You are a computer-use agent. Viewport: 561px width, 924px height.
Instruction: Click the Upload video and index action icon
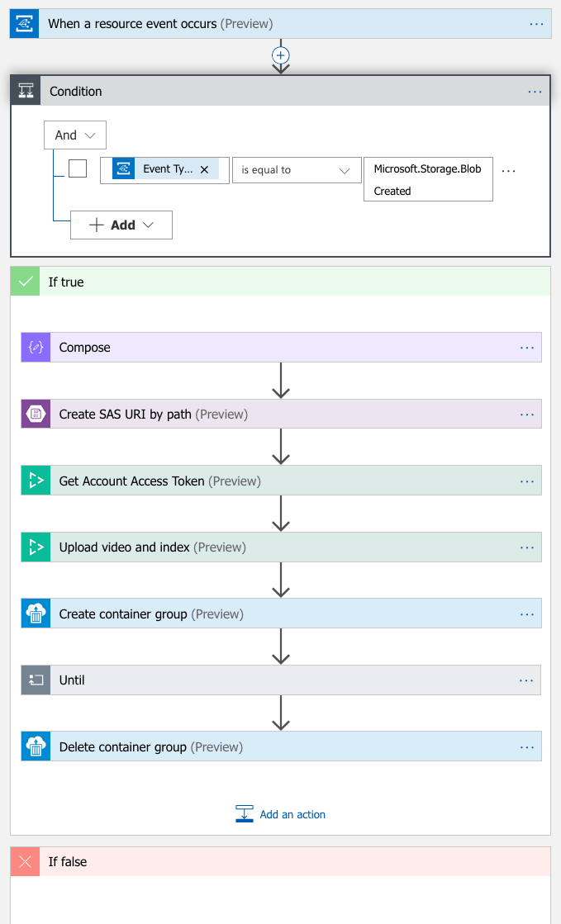coord(34,547)
